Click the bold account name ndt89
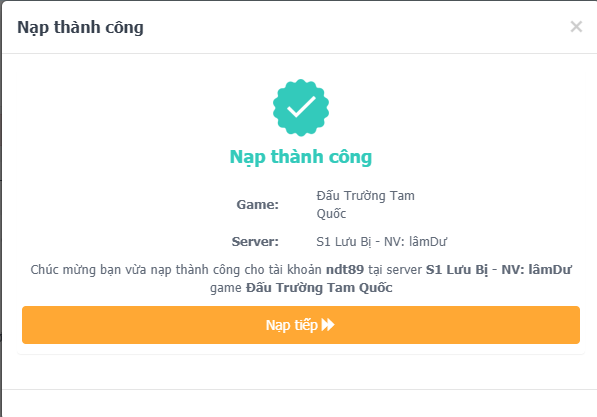This screenshot has width=597, height=417. pos(345,270)
